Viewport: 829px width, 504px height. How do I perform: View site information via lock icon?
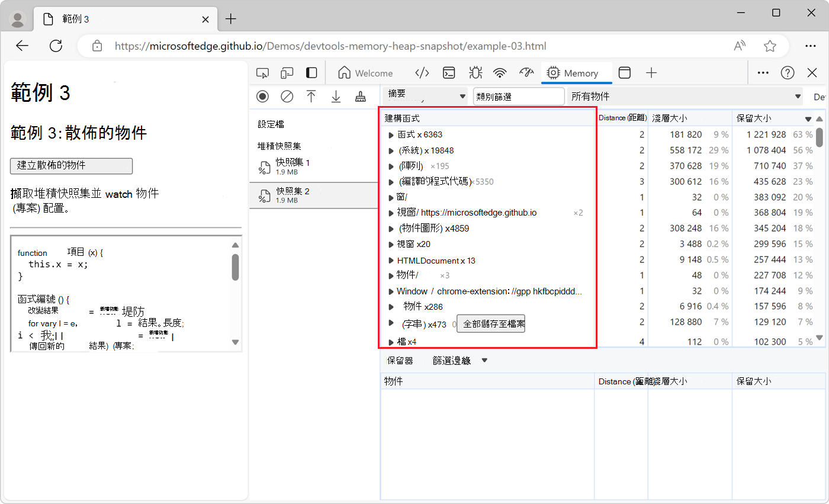click(98, 46)
